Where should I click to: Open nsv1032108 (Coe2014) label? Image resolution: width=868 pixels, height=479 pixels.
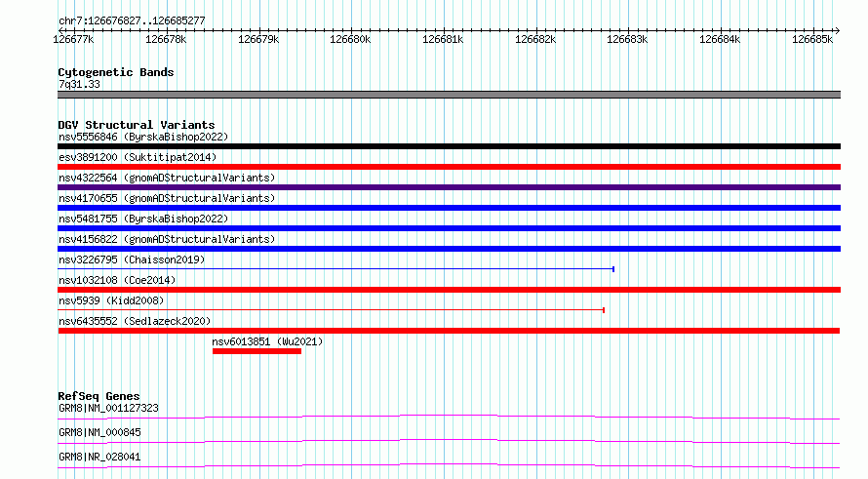[117, 280]
